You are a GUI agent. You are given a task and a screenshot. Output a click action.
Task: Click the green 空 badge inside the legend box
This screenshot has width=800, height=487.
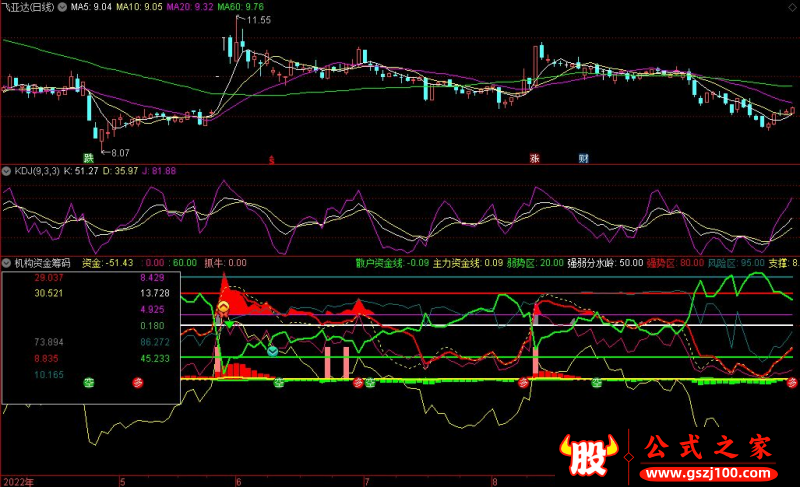coord(89,382)
